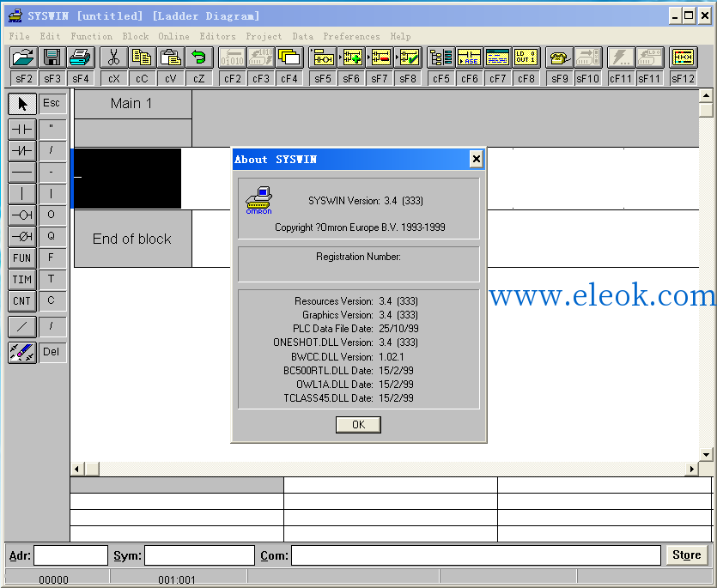Click the Save floppy disk icon
The height and width of the screenshot is (588, 717).
point(52,58)
